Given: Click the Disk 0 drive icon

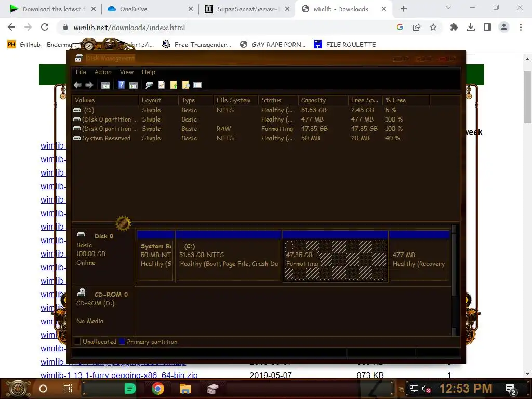Looking at the screenshot, I should [81, 234].
